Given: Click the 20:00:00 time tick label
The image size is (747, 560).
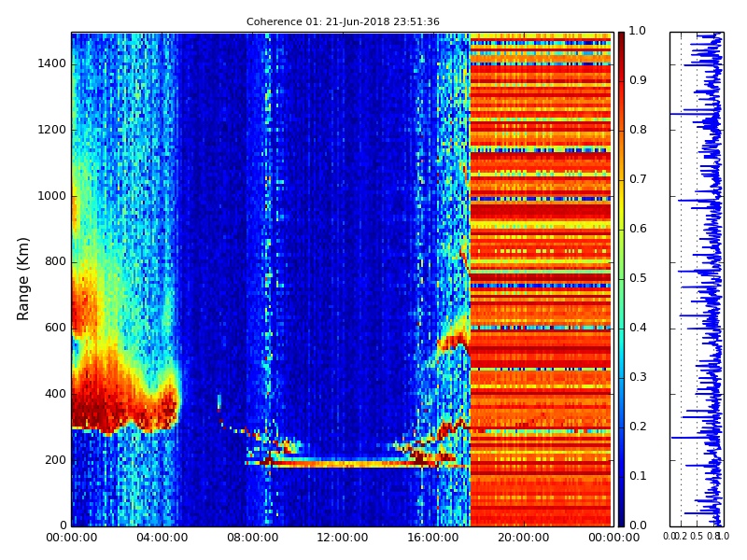Looking at the screenshot, I should tap(524, 538).
